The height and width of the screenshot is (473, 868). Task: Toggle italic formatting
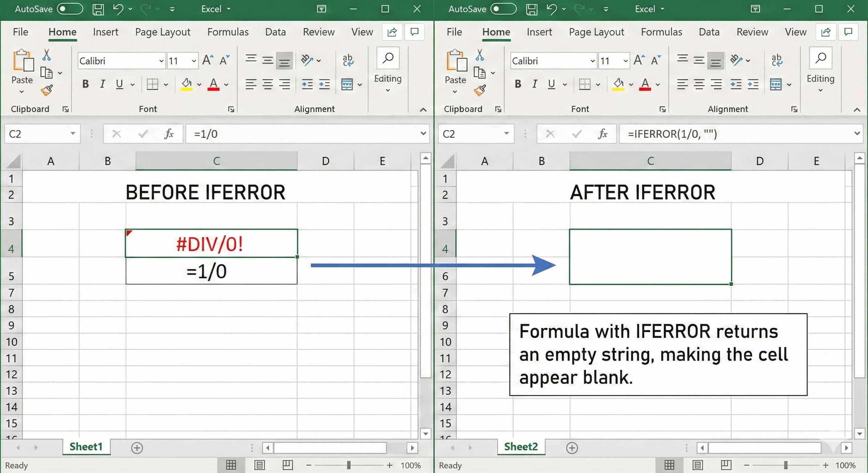[x=102, y=84]
